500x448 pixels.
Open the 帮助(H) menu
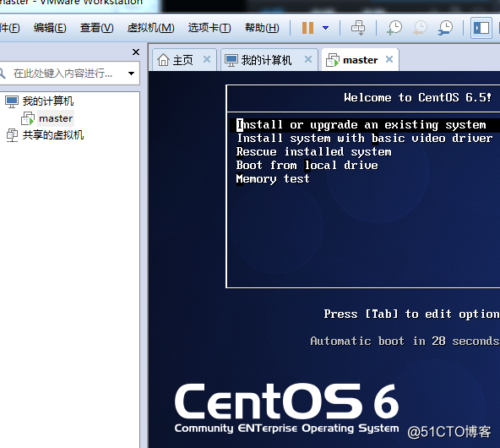[262, 28]
